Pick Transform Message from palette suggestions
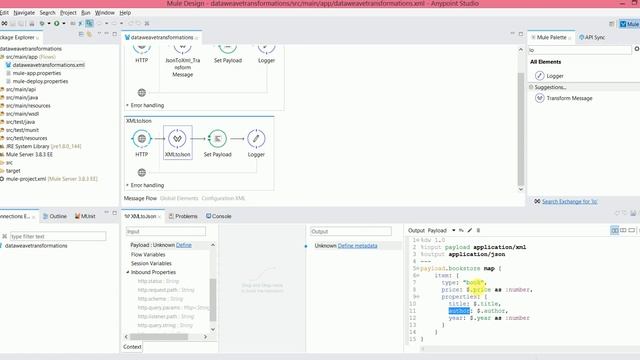This screenshot has width=640, height=360. click(x=563, y=98)
